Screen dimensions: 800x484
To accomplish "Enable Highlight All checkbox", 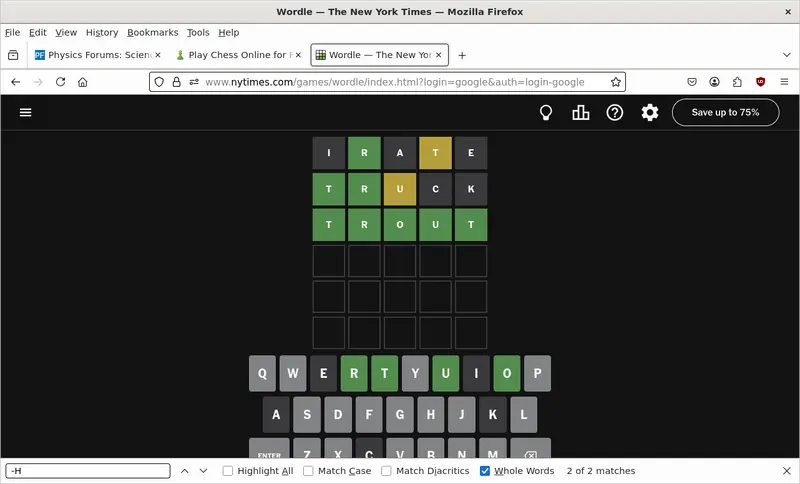I will tap(228, 471).
